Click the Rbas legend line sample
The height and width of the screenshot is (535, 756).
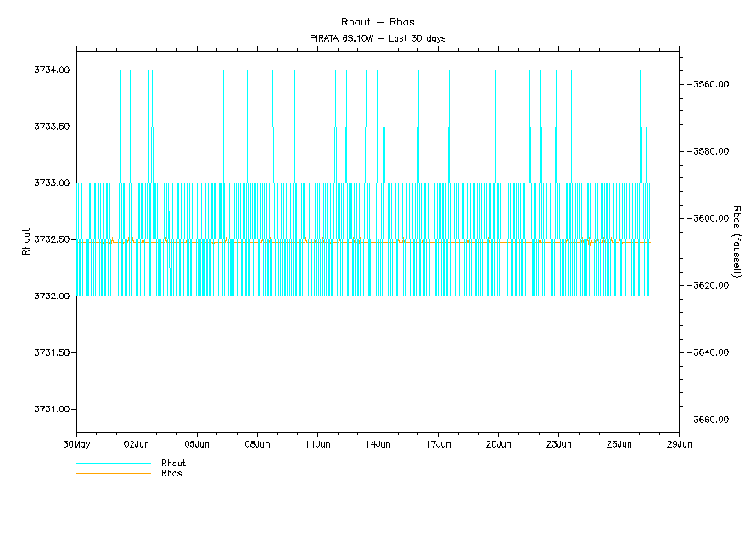(113, 473)
